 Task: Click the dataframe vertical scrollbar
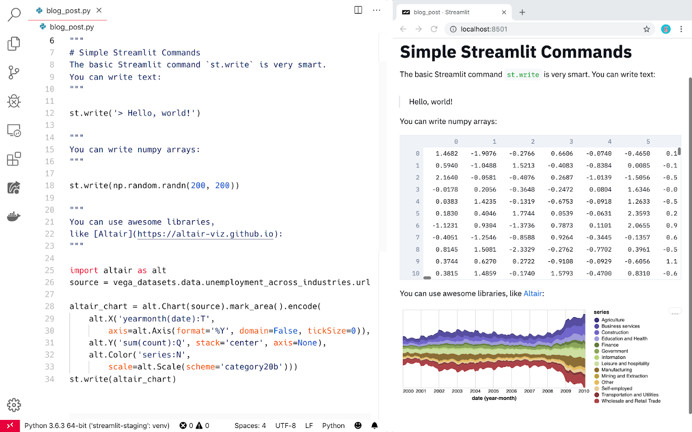679,151
